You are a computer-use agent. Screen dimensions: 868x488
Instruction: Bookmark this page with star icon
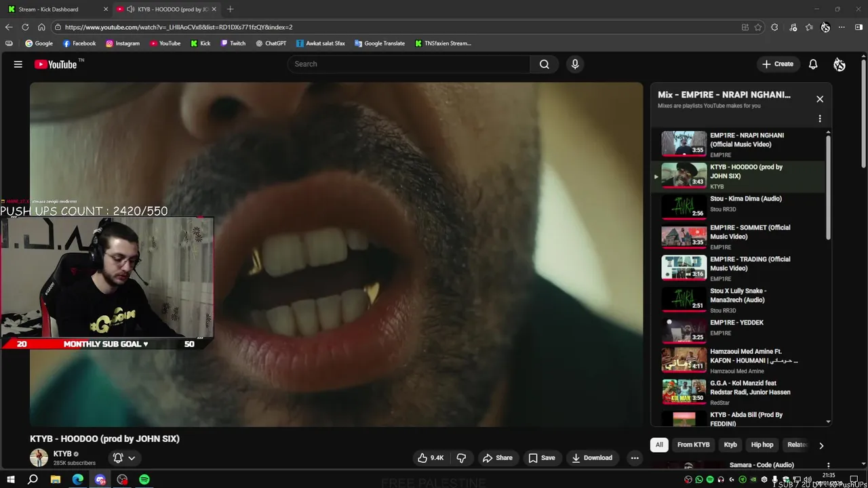pyautogui.click(x=758, y=27)
